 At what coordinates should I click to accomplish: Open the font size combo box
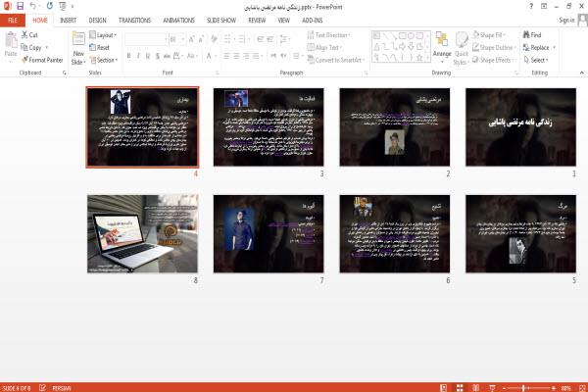177,39
